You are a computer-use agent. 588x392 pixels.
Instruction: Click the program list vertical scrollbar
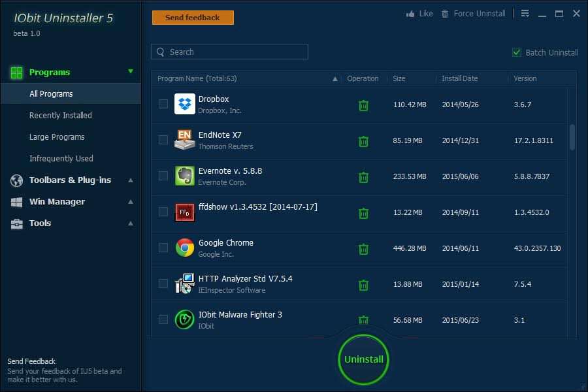point(572,137)
